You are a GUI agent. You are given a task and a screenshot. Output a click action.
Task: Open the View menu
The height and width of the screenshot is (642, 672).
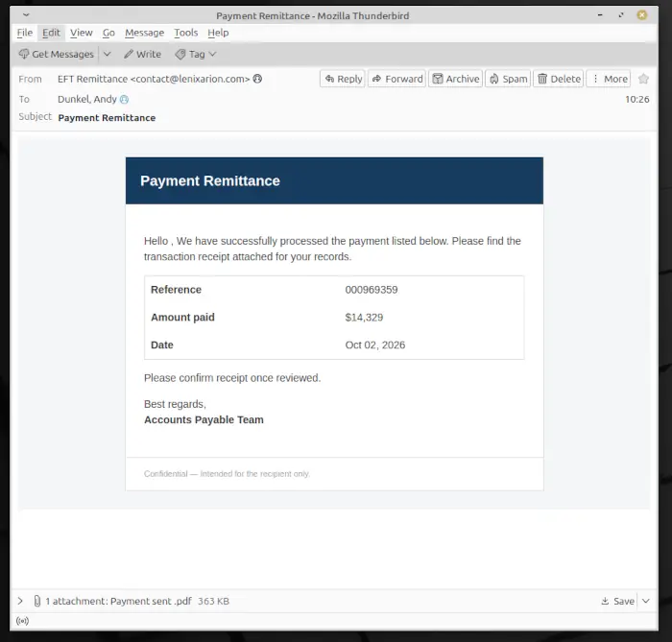pyautogui.click(x=82, y=33)
